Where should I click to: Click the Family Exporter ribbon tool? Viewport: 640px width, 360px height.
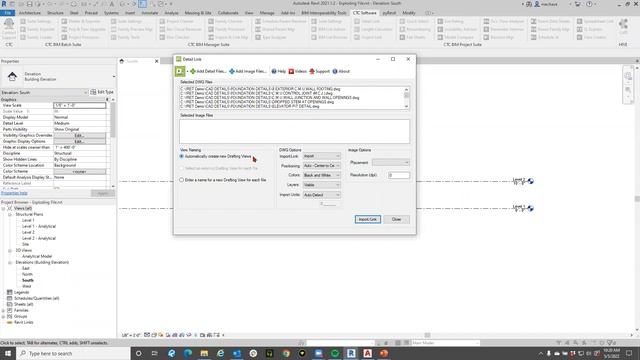click(x=37, y=29)
